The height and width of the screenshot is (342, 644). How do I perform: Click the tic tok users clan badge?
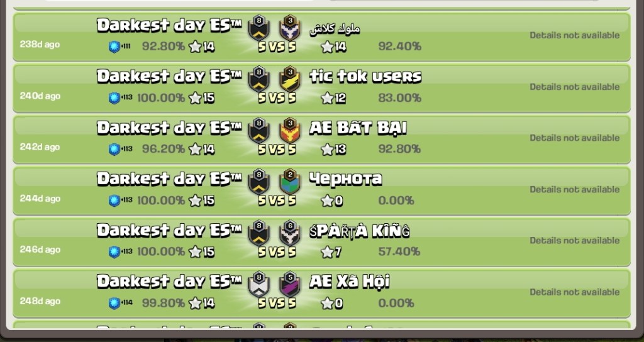(x=290, y=79)
